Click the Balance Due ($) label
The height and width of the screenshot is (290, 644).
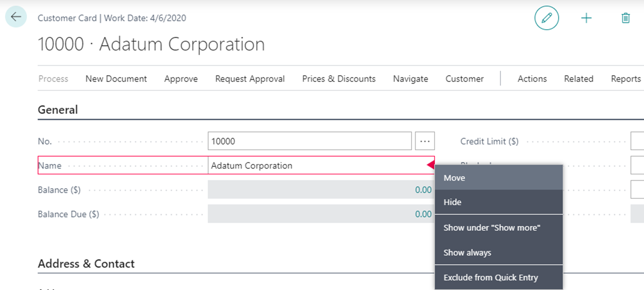pyautogui.click(x=68, y=214)
